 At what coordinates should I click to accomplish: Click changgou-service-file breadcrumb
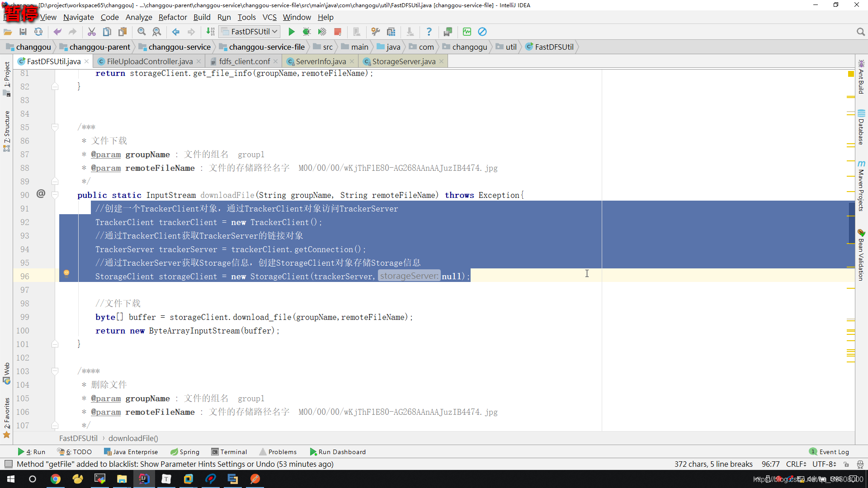point(262,47)
